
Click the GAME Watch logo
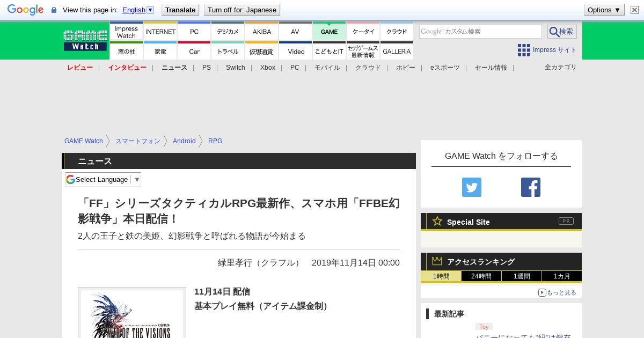(x=85, y=41)
